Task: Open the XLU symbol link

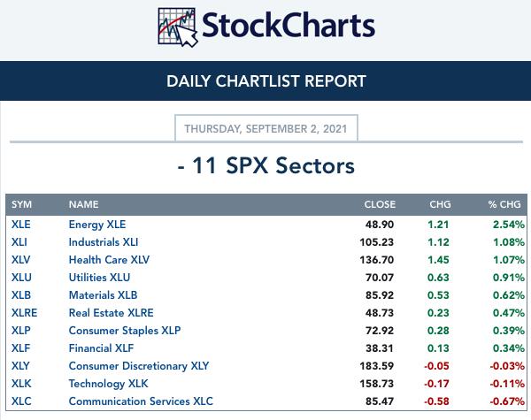Action: coord(21,278)
